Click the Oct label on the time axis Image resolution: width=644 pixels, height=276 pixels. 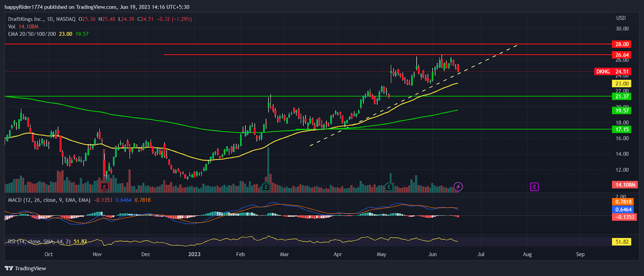point(49,254)
